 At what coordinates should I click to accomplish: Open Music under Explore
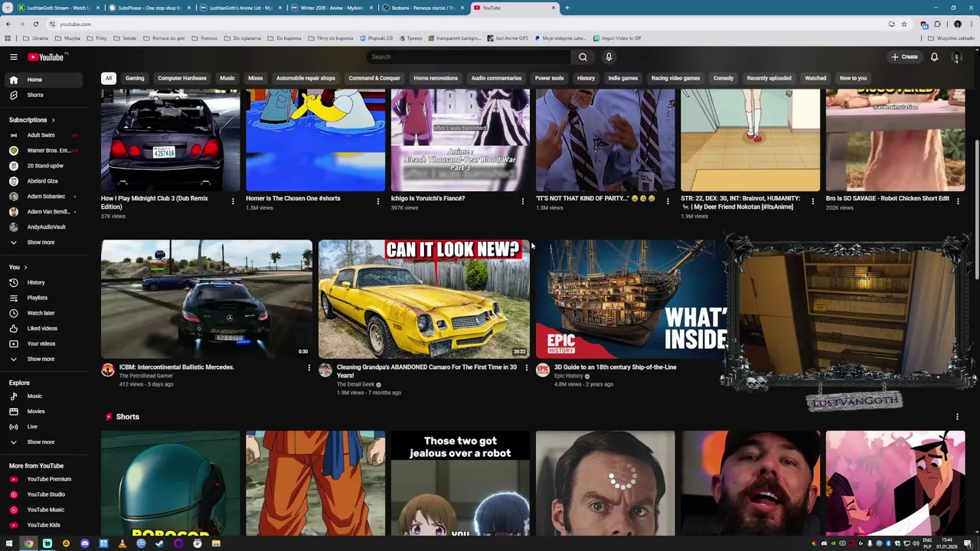[x=44, y=396]
